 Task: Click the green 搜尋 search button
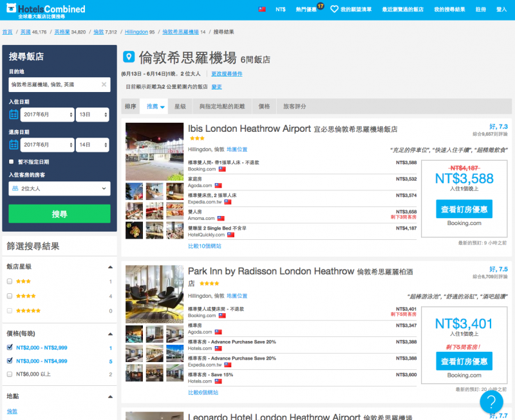(x=59, y=214)
